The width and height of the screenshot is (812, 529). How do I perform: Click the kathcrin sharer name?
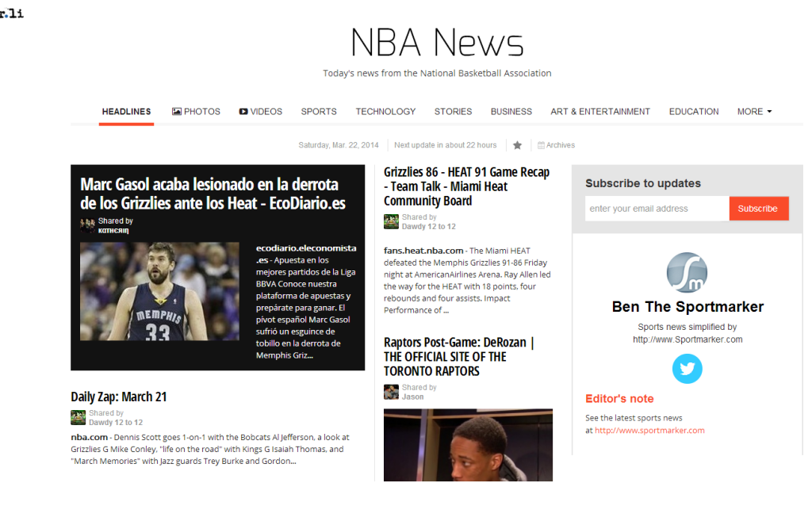pos(113,231)
